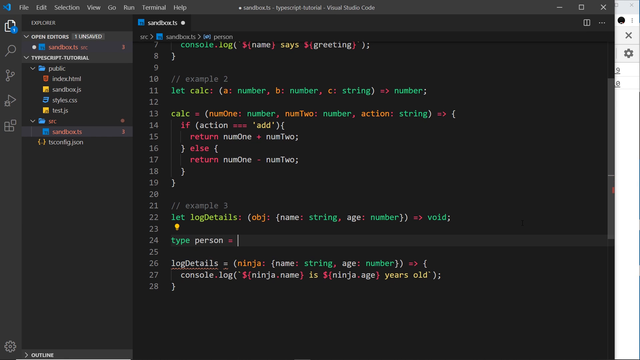Select sandbox.ts under src folder
The width and height of the screenshot is (640, 360).
tap(67, 132)
